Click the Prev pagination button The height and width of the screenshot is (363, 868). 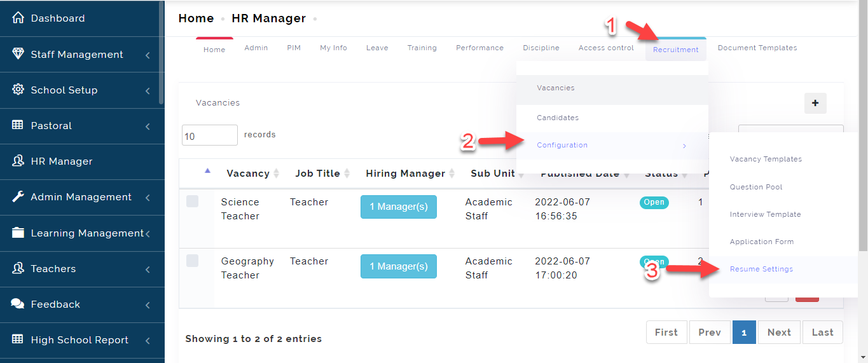(710, 332)
